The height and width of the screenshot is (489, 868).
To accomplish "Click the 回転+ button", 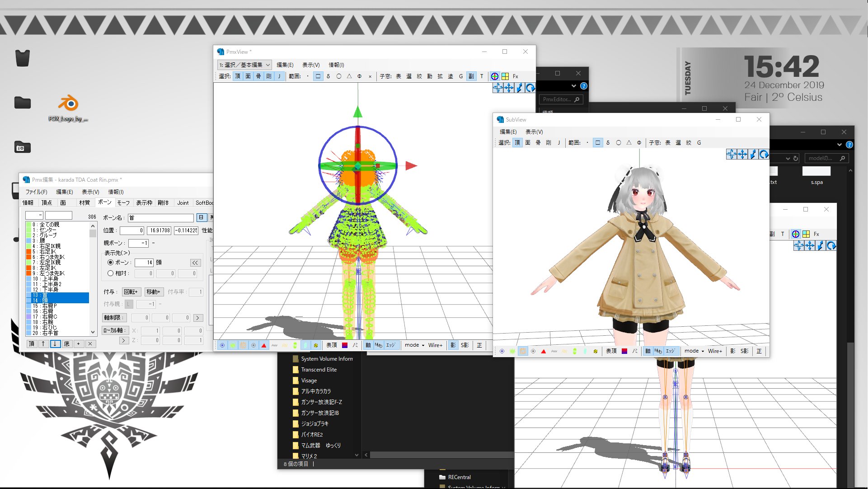I will [131, 292].
